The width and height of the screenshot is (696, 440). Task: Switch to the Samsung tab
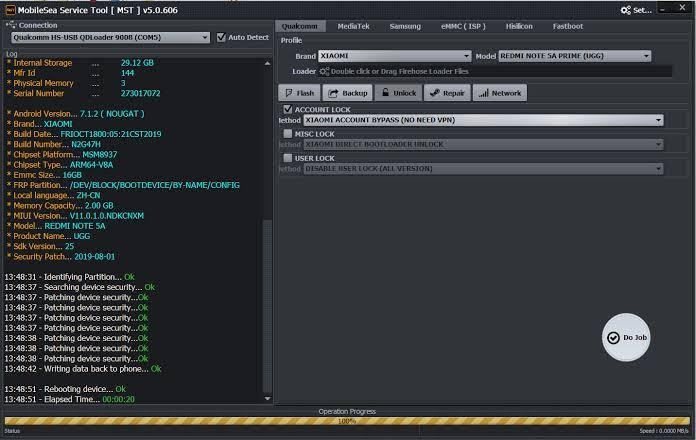(x=405, y=26)
